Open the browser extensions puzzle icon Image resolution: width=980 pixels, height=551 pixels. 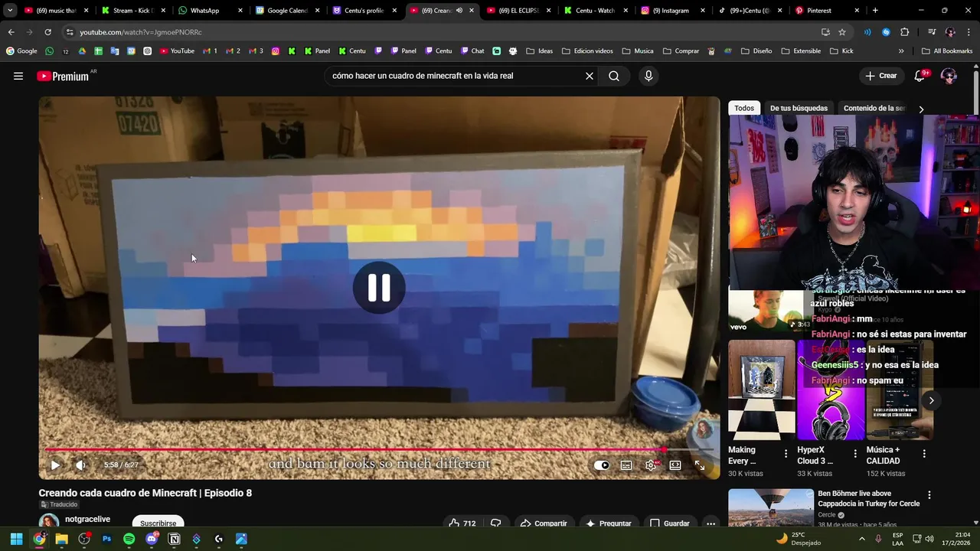point(905,32)
